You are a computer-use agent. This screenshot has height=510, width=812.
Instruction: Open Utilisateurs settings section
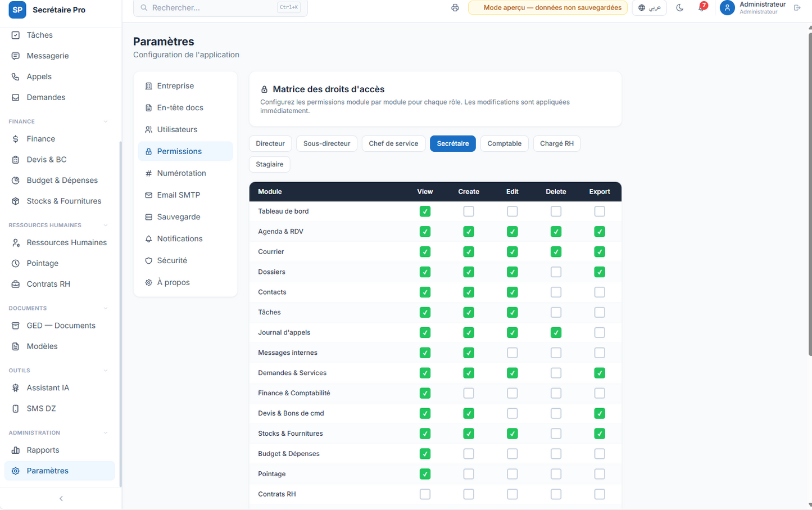185,130
